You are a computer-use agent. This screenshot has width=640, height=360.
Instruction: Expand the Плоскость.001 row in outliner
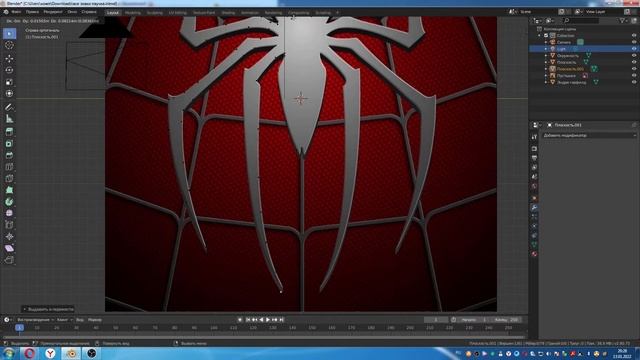[x=546, y=69]
